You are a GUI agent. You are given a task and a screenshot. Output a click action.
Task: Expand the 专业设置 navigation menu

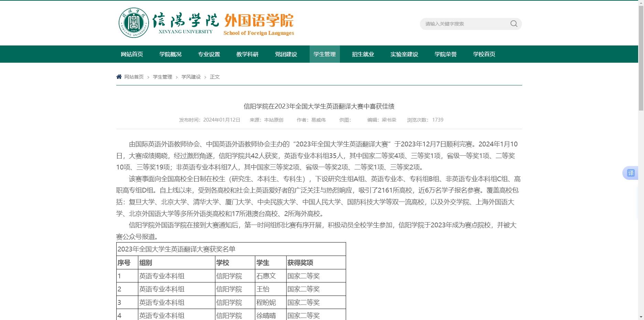209,54
